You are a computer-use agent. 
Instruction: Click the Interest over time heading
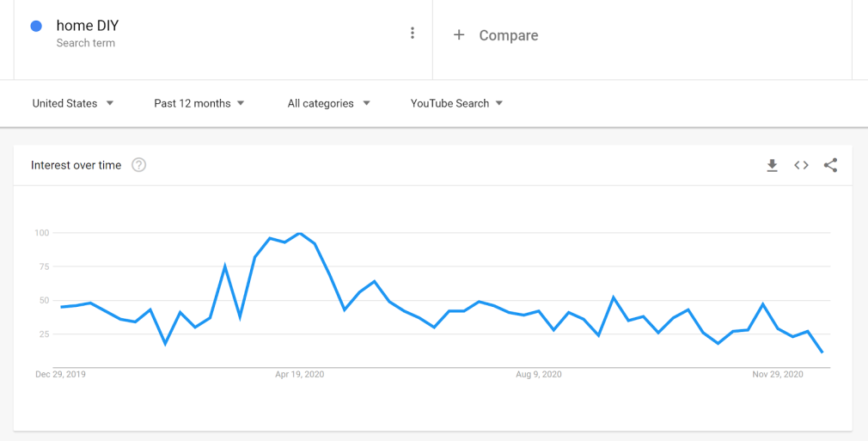(x=76, y=165)
